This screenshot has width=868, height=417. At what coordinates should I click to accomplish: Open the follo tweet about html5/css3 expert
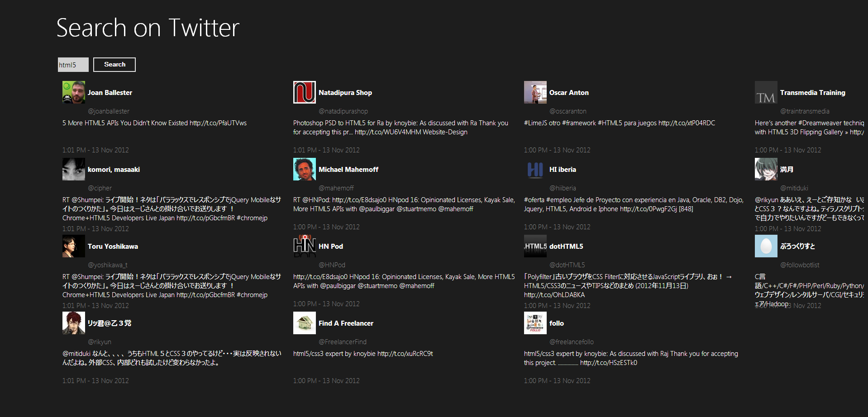(x=630, y=358)
